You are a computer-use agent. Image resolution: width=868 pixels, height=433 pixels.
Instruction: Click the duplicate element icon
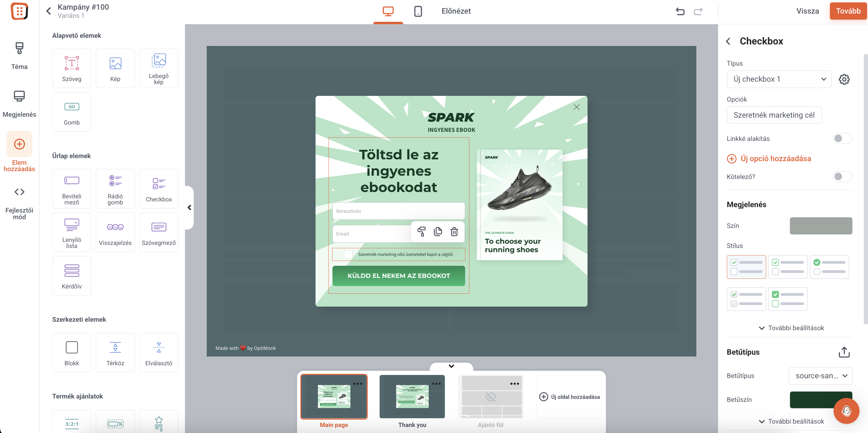click(438, 231)
